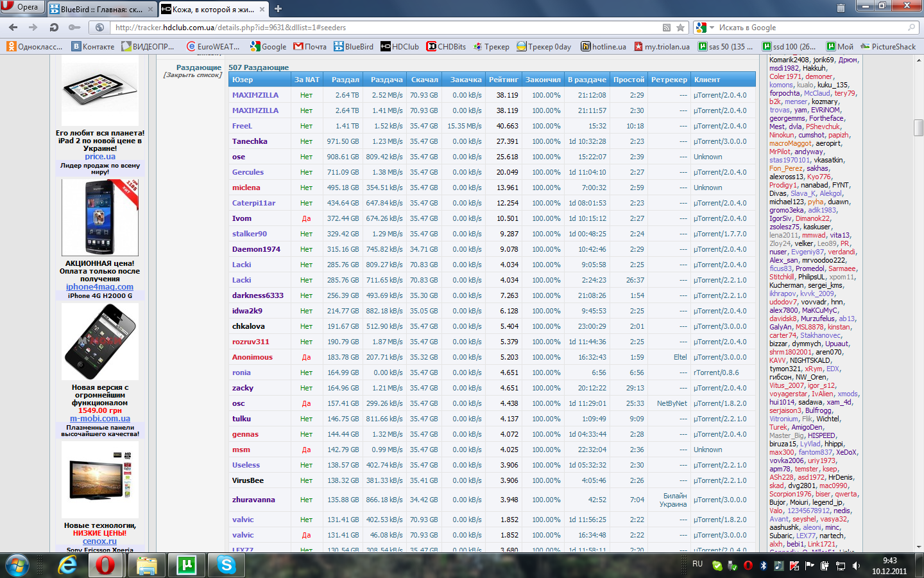Close the 'Кожа, в которой я жи...' tab

[261, 9]
